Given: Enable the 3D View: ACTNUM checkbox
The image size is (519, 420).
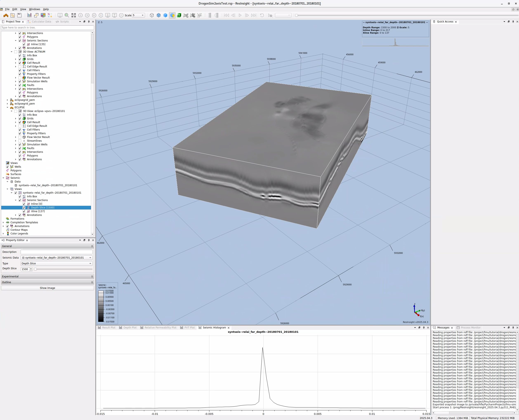Looking at the screenshot, I should tap(16, 52).
